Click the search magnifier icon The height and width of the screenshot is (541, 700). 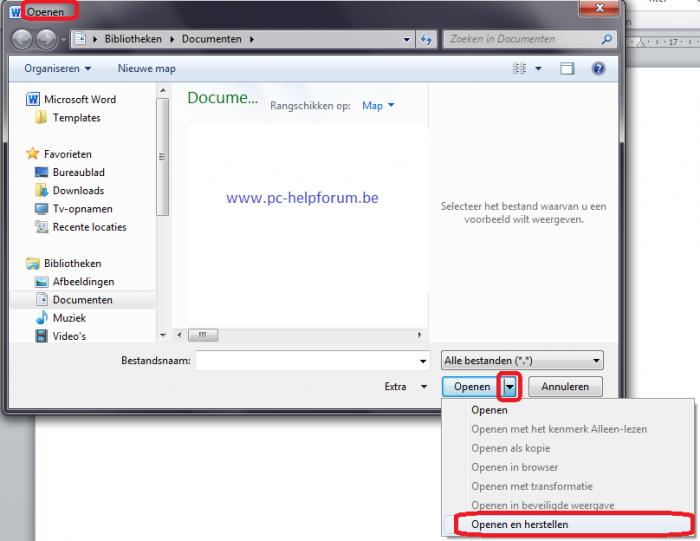coord(606,39)
